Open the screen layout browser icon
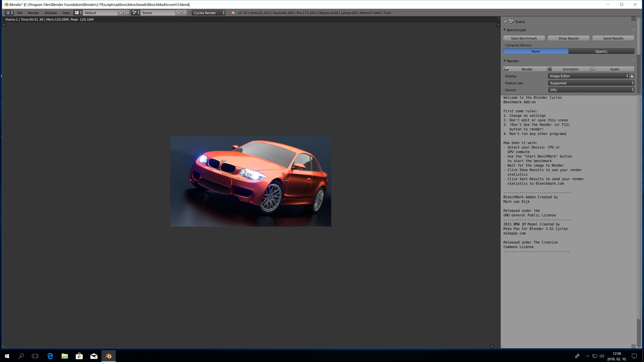This screenshot has width=644, height=362. pyautogui.click(x=78, y=13)
